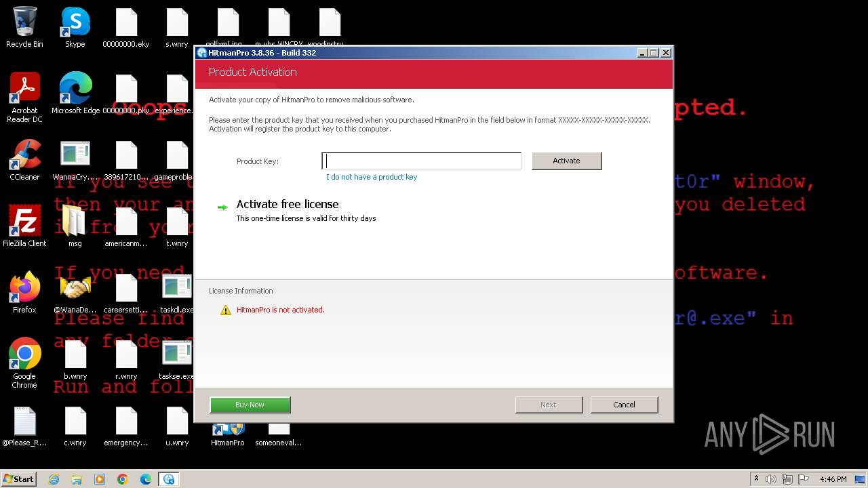868x488 pixels.
Task: Select the s.wnry file icon
Action: click(177, 28)
